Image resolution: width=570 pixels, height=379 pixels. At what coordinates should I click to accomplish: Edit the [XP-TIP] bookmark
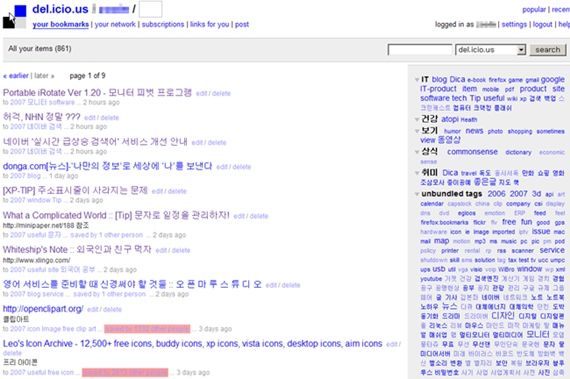pyautogui.click(x=157, y=191)
